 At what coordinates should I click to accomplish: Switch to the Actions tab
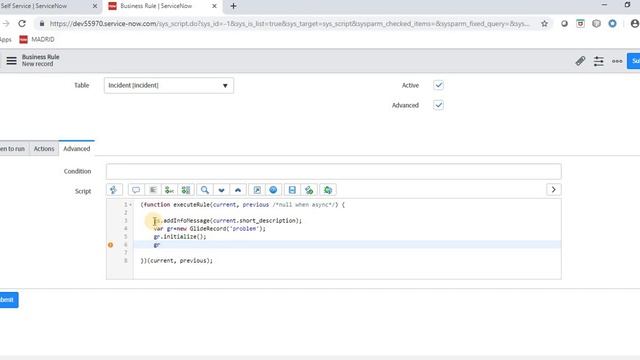[x=44, y=149]
